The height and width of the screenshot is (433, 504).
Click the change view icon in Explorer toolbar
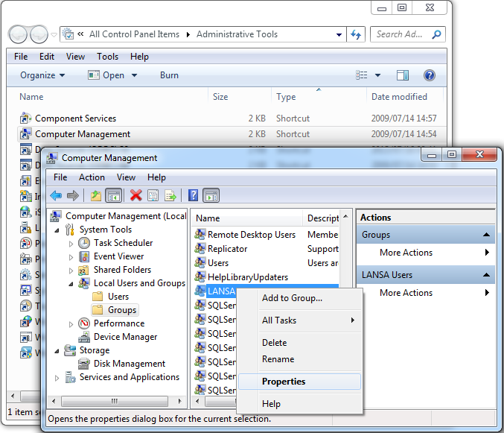point(362,75)
